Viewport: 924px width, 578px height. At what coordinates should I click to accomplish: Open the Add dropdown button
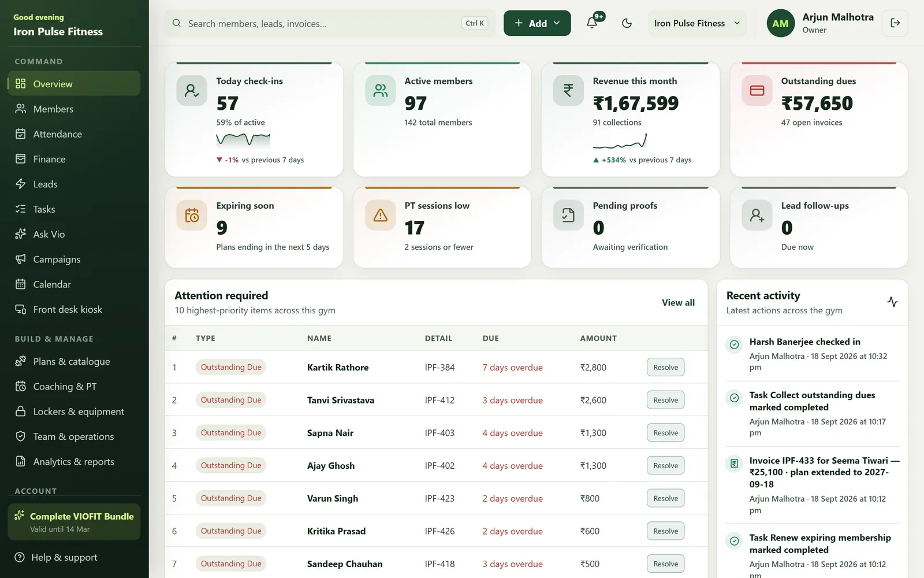coord(537,23)
